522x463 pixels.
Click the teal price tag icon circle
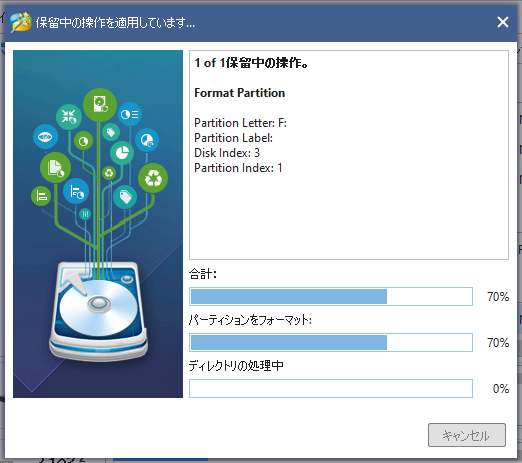[x=125, y=197]
